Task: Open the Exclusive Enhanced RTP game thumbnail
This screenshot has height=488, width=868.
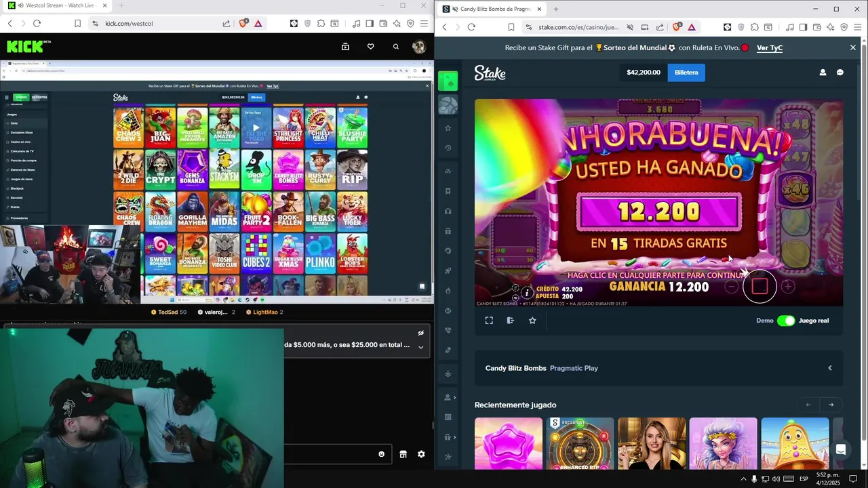Action: (x=580, y=443)
